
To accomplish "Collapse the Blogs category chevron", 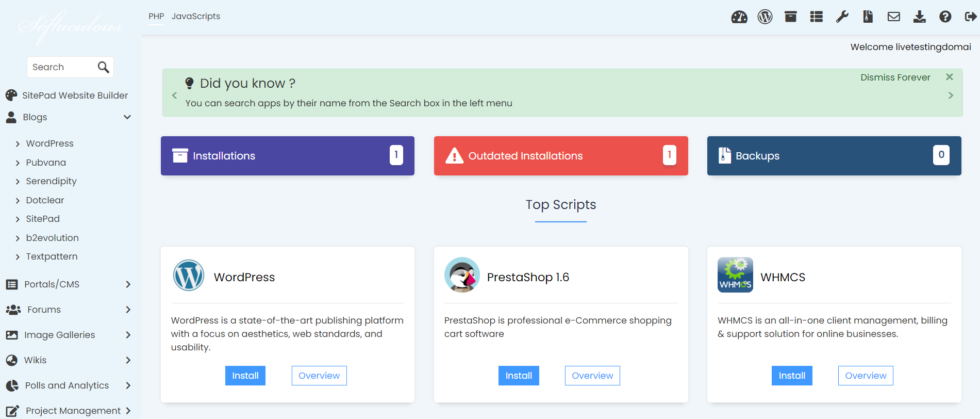I will click(127, 117).
